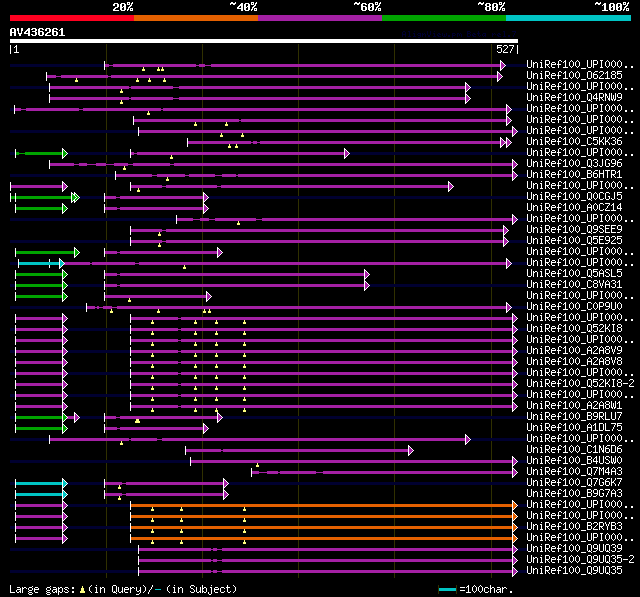The height and width of the screenshot is (597, 640).
Task: Select the UniRef100_Q52KI8-2 label
Action: [x=580, y=384]
